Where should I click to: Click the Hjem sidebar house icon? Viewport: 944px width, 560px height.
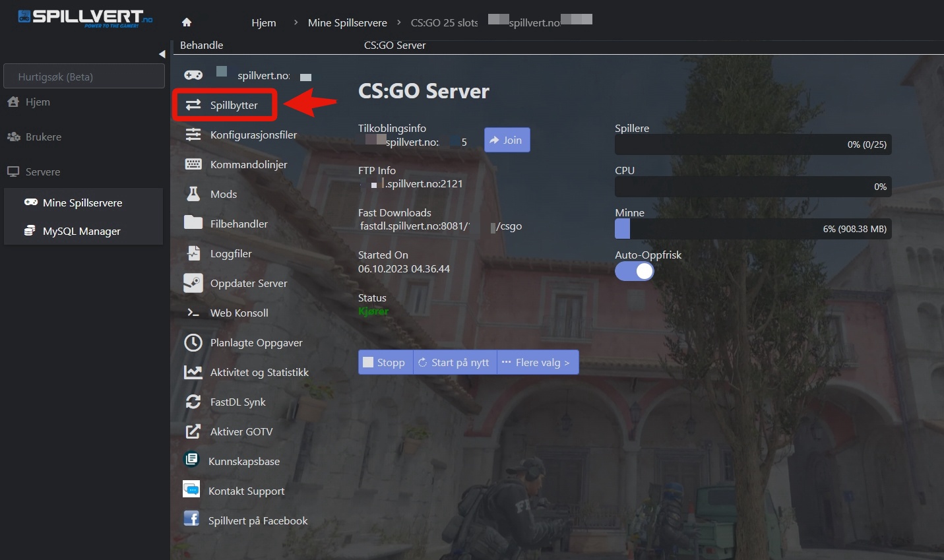13,102
